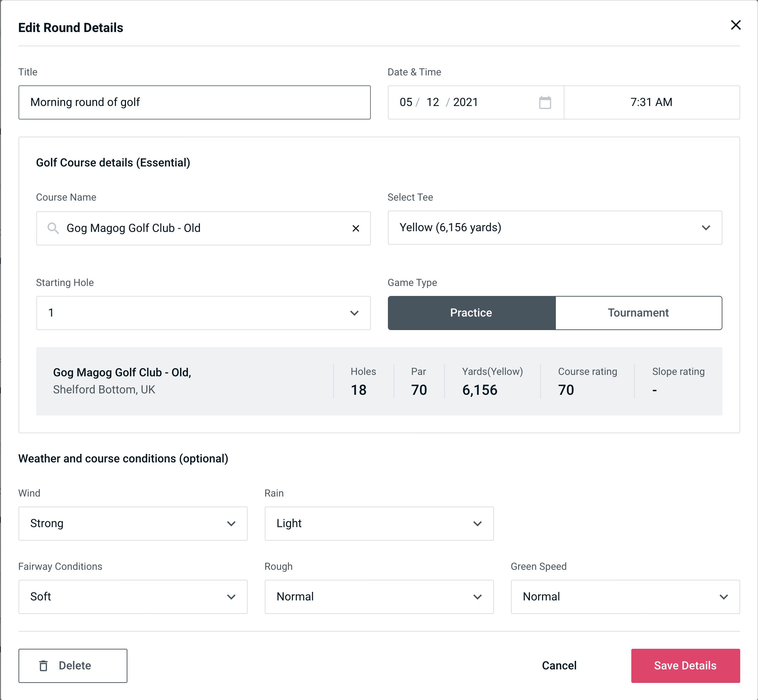Select the Rough dropdown menu

pos(379,597)
